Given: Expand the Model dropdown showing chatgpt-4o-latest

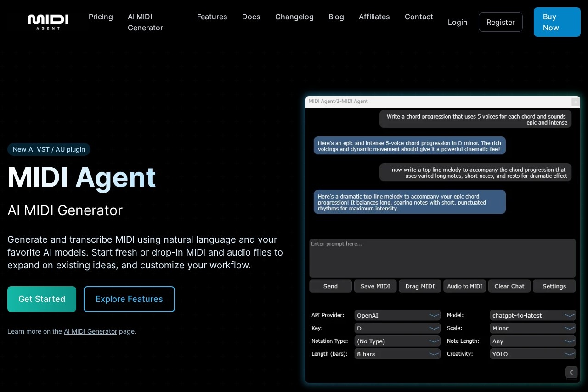Looking at the screenshot, I should click(x=532, y=315).
